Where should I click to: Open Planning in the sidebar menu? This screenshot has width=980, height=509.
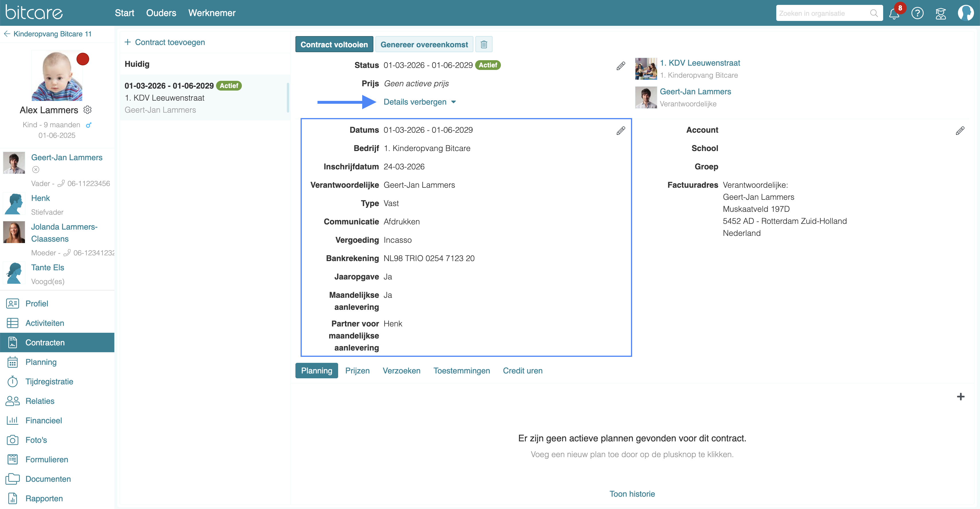(x=41, y=362)
